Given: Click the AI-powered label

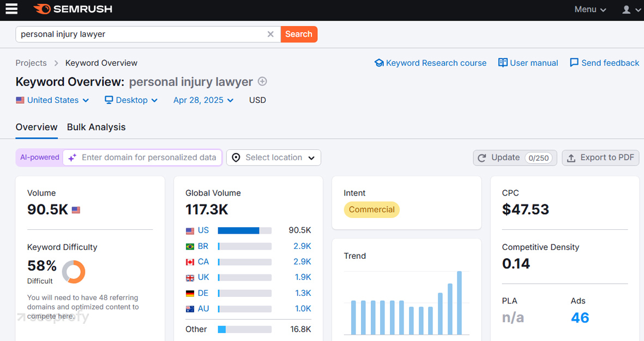Looking at the screenshot, I should (x=40, y=157).
